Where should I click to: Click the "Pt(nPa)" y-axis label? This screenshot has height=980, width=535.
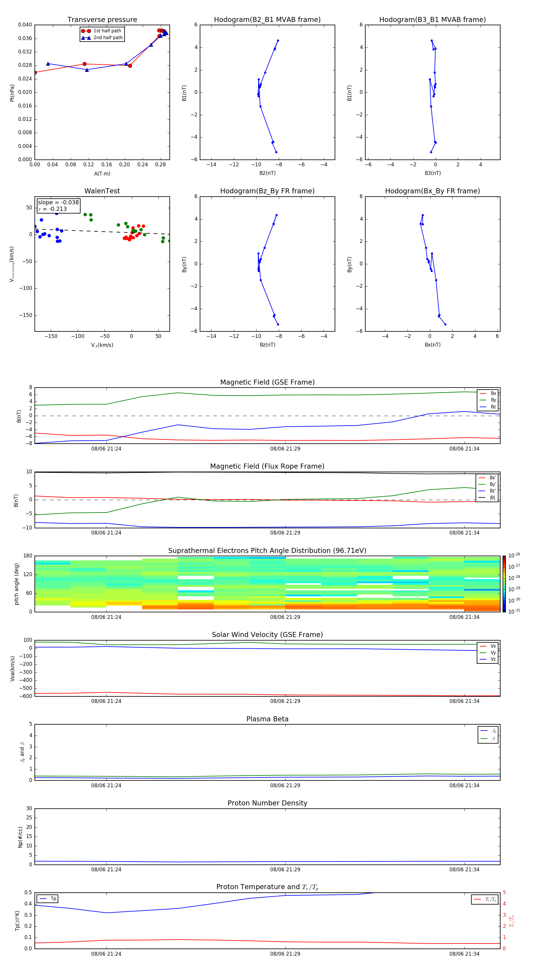(x=12, y=92)
